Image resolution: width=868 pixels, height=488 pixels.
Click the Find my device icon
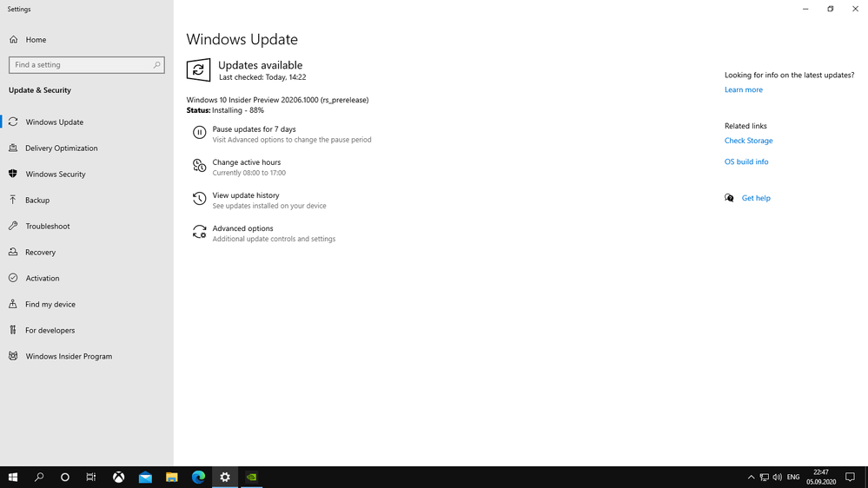pos(13,304)
